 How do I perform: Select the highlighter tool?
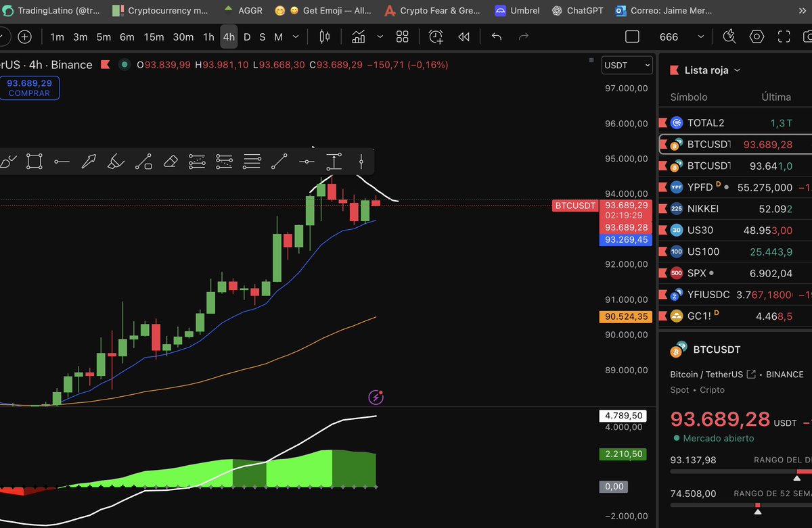116,162
